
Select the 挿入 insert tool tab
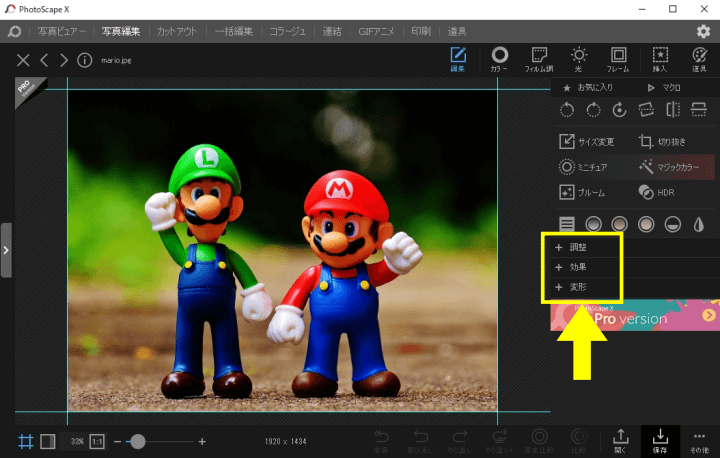pos(660,60)
